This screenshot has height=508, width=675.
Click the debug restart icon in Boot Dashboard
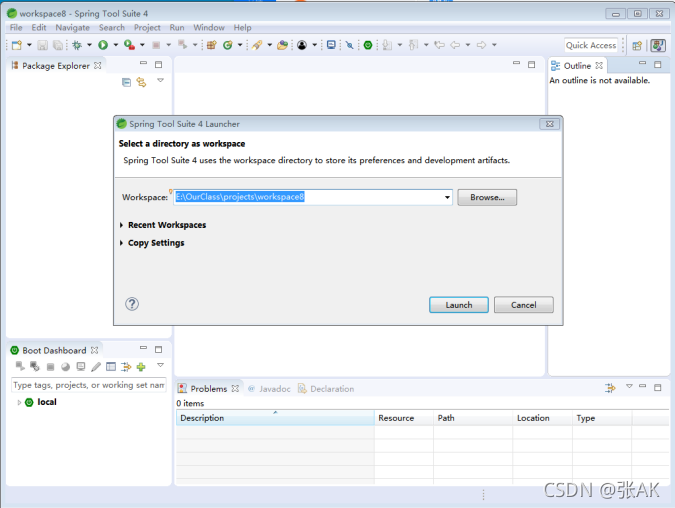point(35,366)
